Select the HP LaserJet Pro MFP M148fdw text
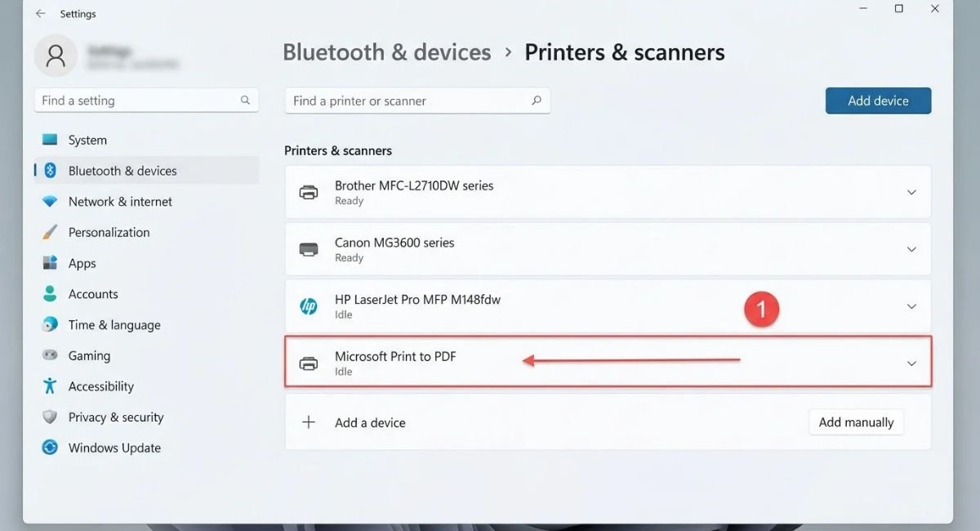The width and height of the screenshot is (980, 531). click(417, 300)
